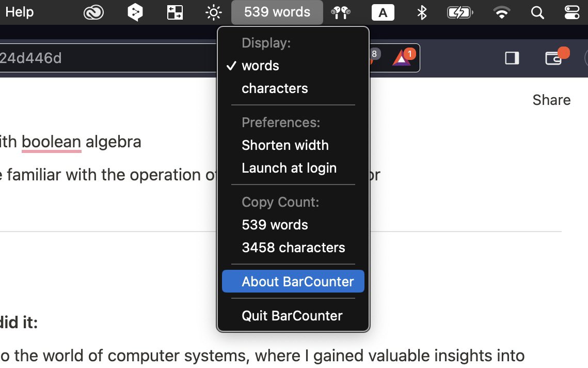Choose Quit BarCounter
588x368 pixels.
click(293, 316)
